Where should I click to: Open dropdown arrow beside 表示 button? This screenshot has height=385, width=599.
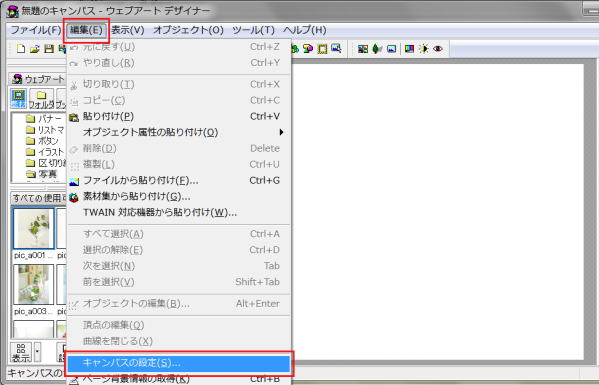[37, 352]
